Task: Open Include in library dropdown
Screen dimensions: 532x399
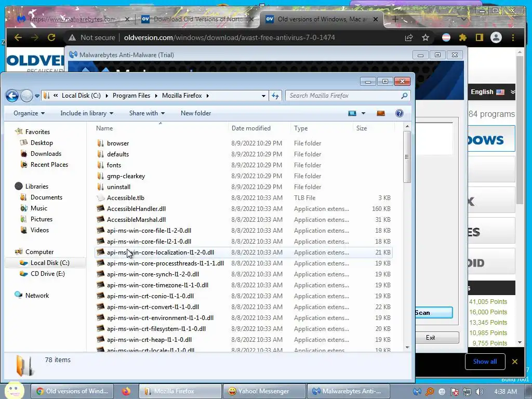Action: 87,113
